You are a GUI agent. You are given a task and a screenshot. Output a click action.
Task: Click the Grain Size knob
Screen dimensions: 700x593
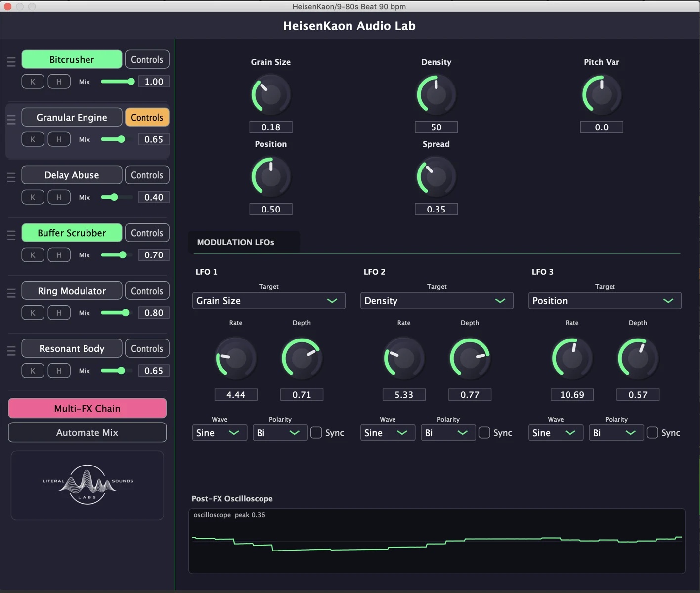coord(270,94)
